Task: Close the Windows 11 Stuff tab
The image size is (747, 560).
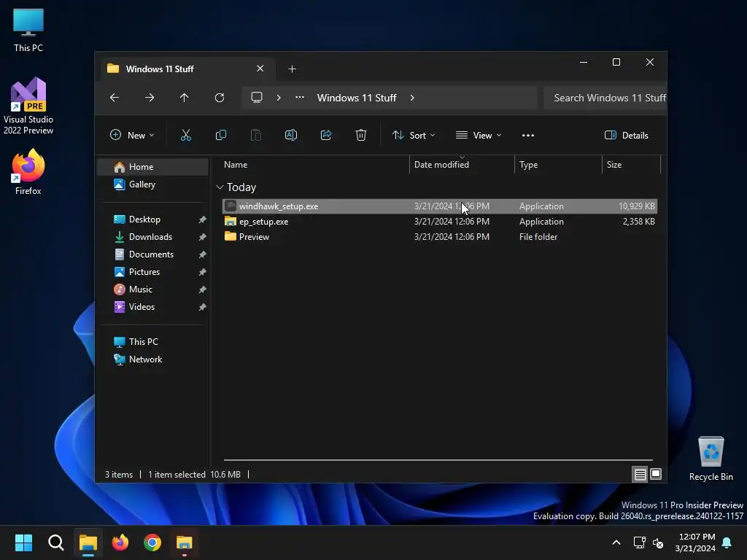Action: [260, 69]
